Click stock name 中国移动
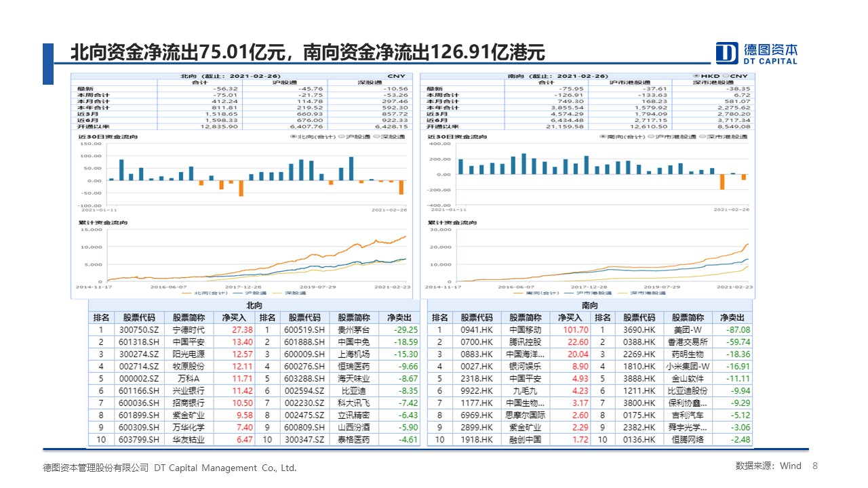 524,330
